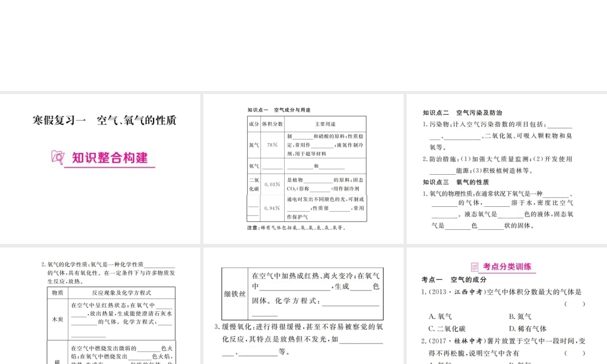Click the heading 知识点二 空气污染及防治
This screenshot has width=607, height=364.
[x=462, y=113]
